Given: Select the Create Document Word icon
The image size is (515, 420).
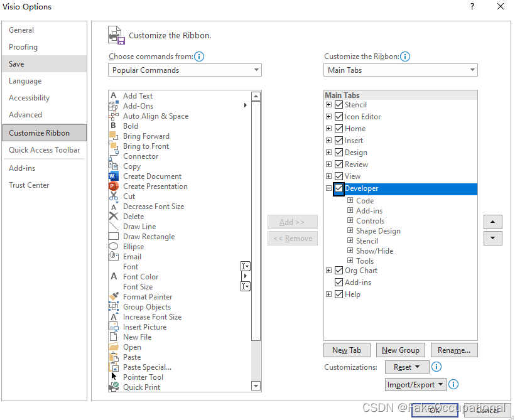Looking at the screenshot, I should (x=114, y=176).
